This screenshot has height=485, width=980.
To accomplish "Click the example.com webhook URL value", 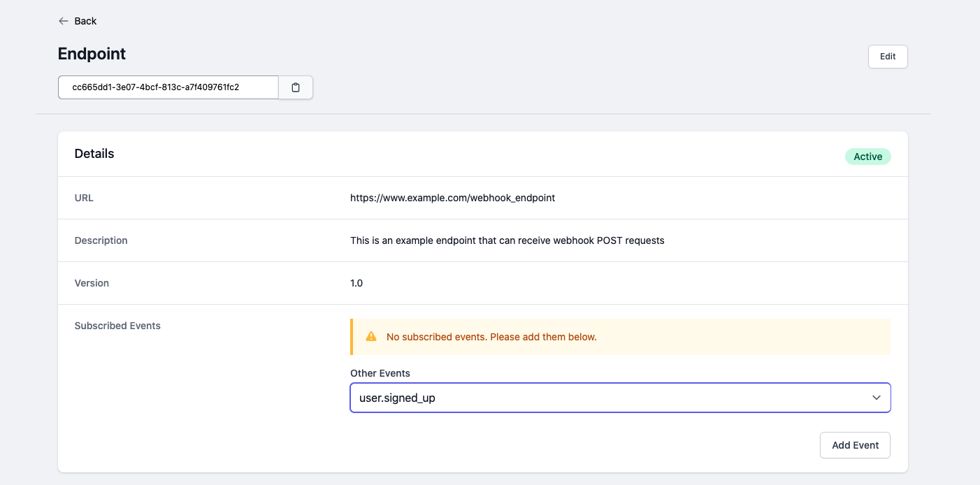I will pos(452,198).
